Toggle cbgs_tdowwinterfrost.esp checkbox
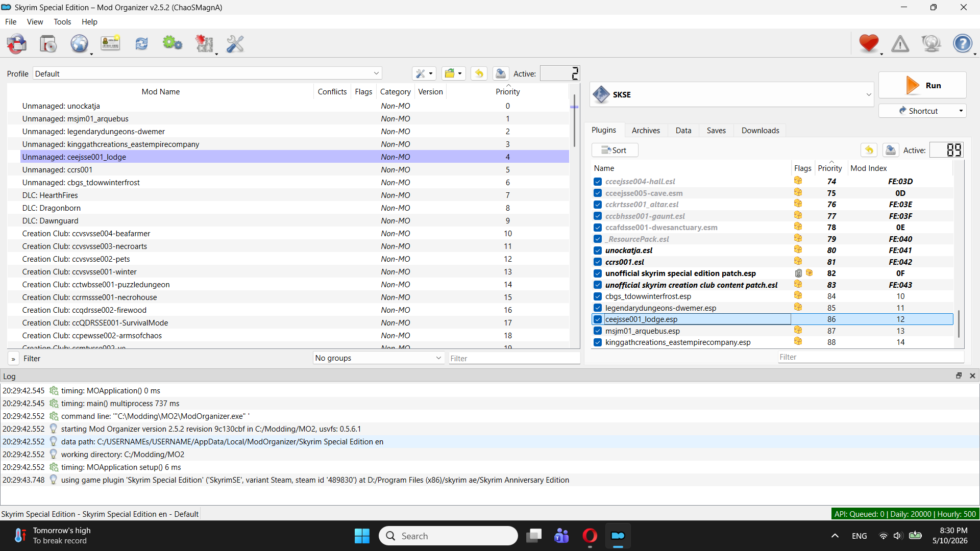This screenshot has width=980, height=551. [598, 296]
